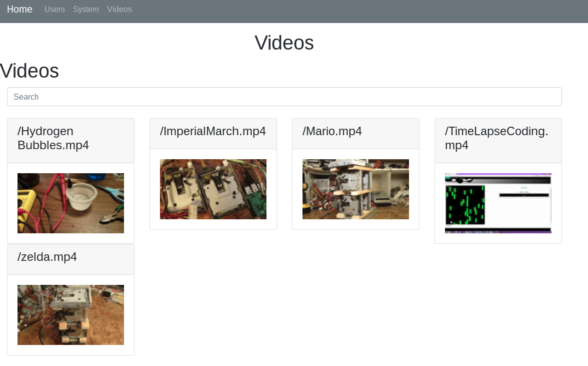Play the ImperialMarch floppy drives thumbnail
This screenshot has width=588, height=366.
[213, 189]
